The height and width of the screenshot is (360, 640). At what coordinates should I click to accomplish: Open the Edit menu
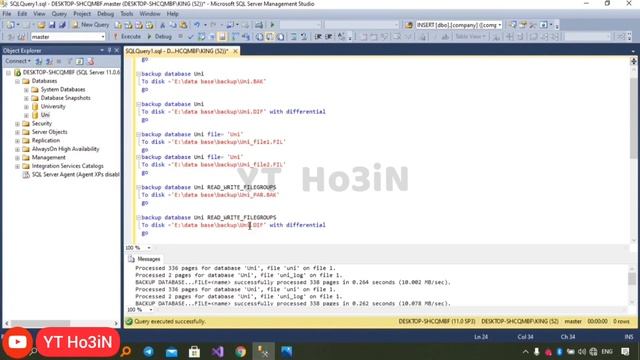[22, 14]
